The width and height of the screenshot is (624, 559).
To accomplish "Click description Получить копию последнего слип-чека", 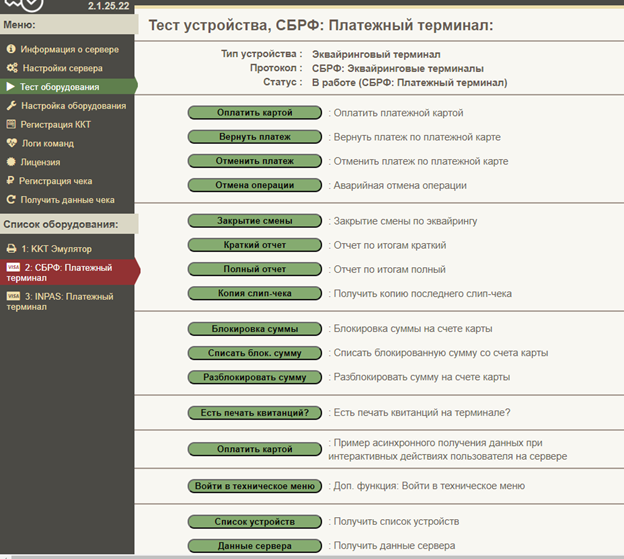I will point(423,294).
